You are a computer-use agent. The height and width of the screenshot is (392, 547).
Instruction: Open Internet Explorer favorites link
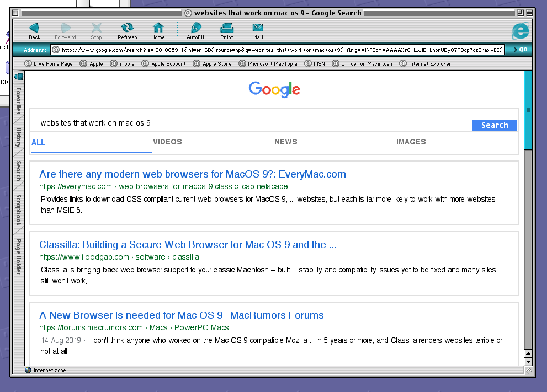pos(425,64)
